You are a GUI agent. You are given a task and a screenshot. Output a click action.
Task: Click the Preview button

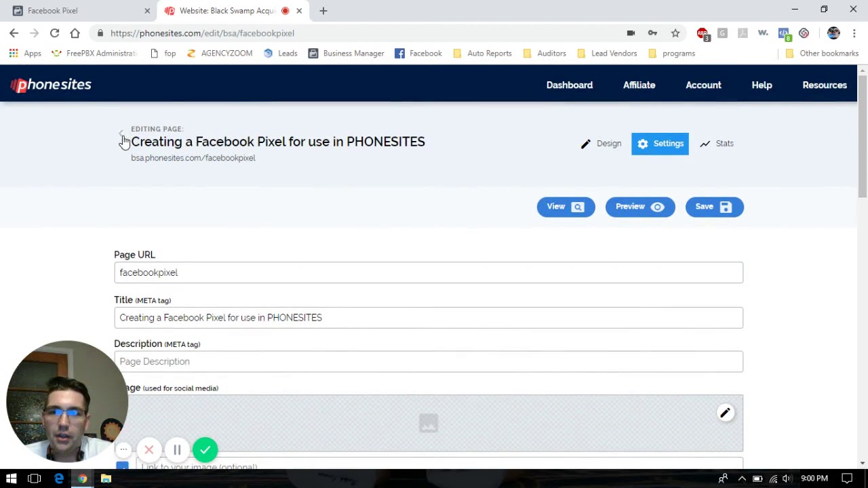640,207
